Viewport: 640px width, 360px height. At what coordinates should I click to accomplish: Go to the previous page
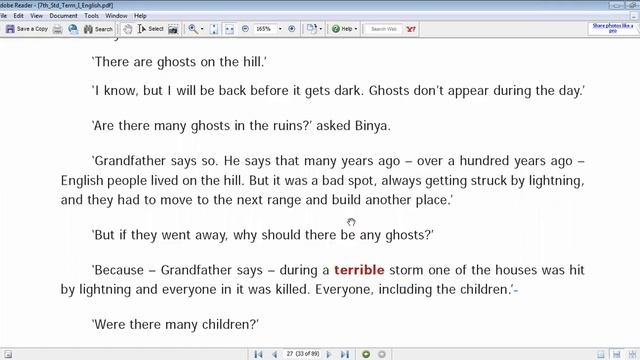click(x=275, y=354)
